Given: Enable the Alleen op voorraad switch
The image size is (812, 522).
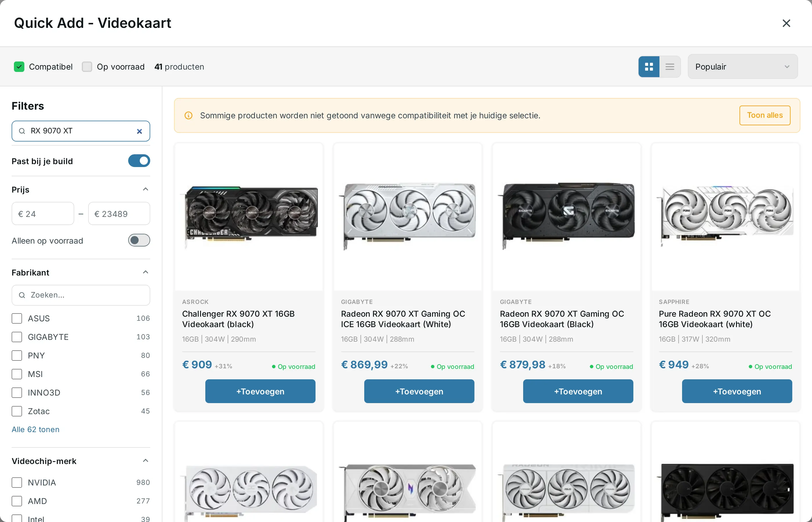Looking at the screenshot, I should pyautogui.click(x=139, y=240).
